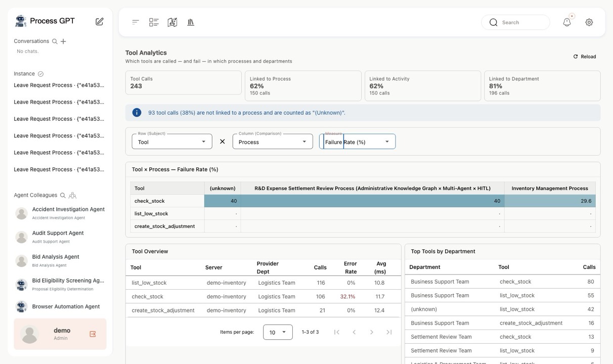Click the check-circle icon beside Instance

point(41,74)
